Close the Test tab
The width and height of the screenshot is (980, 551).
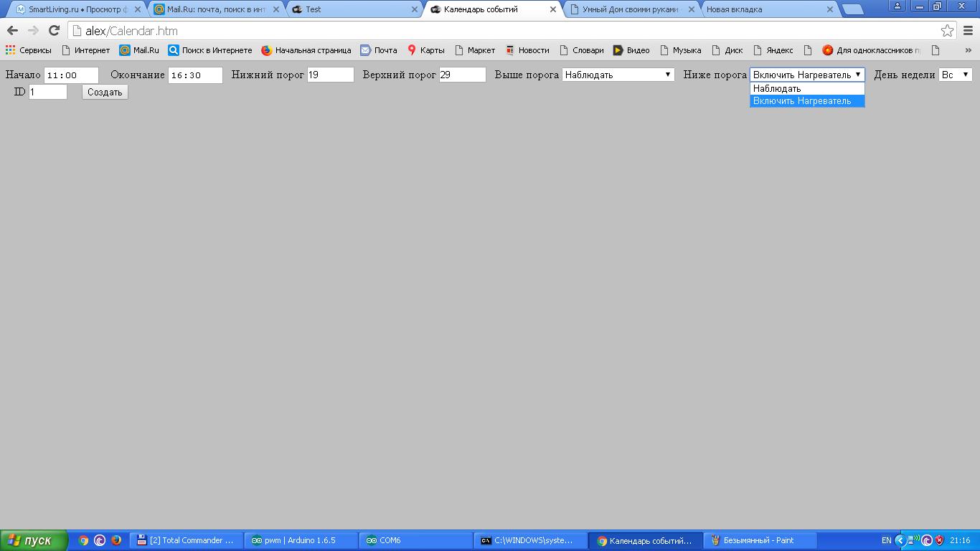pos(415,9)
